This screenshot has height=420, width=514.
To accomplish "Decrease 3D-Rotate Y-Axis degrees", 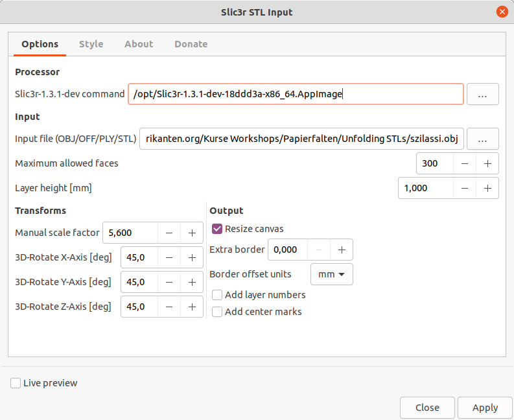I will pyautogui.click(x=169, y=282).
